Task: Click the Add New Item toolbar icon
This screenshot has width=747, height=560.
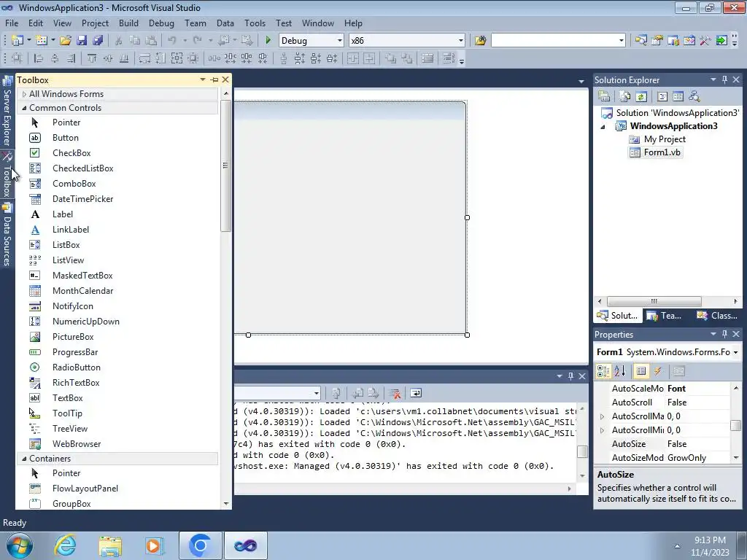Action: tap(42, 41)
